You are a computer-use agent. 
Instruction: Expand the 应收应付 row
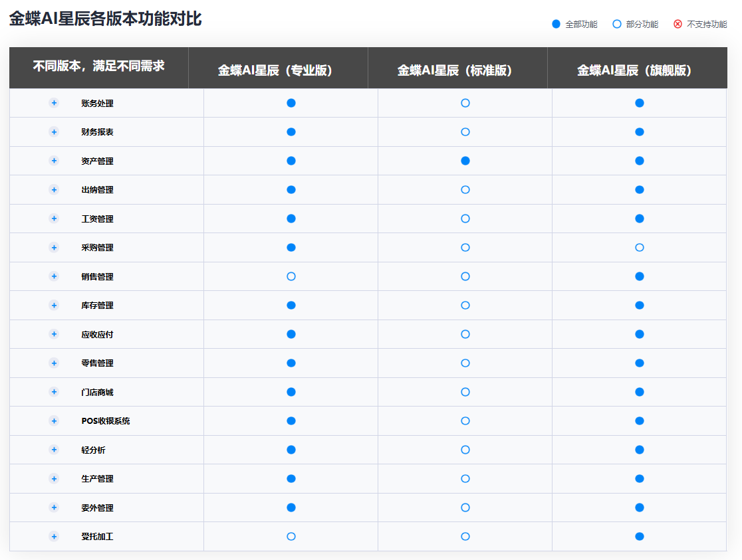click(54, 334)
